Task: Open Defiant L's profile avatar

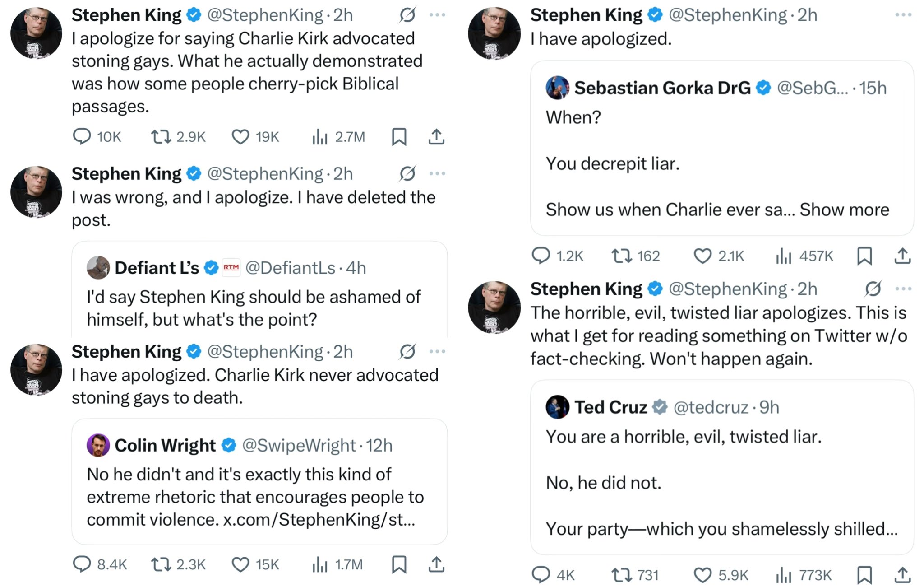Action: (98, 268)
